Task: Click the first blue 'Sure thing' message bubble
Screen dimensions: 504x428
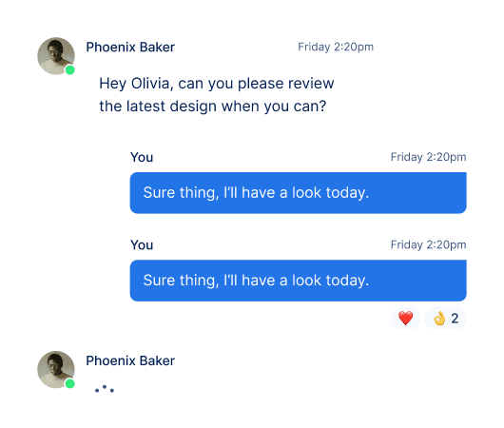Action: (298, 193)
